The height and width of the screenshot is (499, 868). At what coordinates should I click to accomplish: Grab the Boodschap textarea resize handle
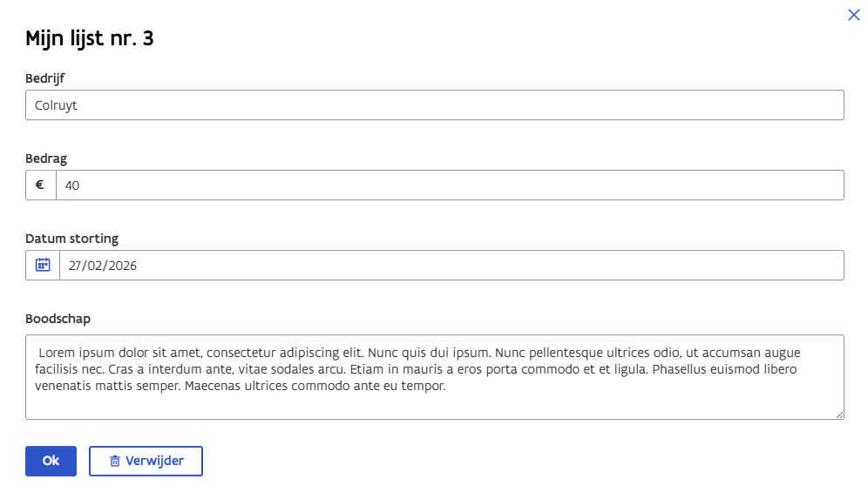click(x=839, y=415)
